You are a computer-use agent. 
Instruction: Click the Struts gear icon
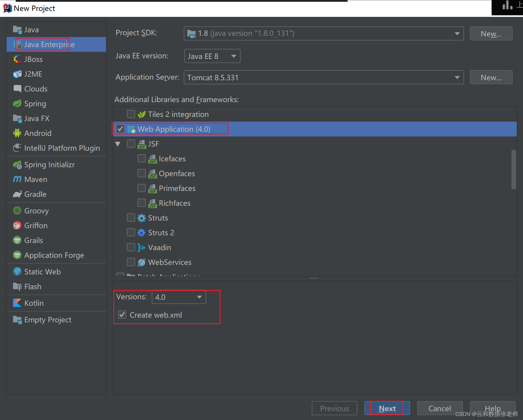[x=142, y=218]
